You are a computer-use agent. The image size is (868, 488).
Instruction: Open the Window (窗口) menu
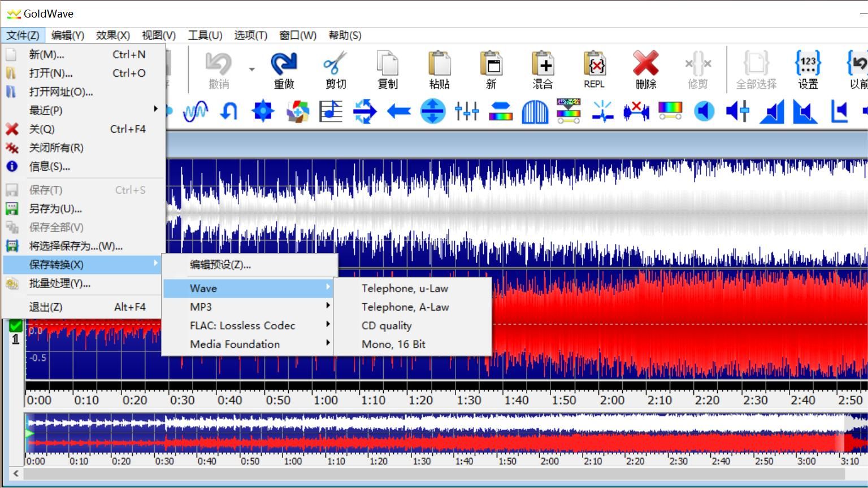tap(298, 35)
